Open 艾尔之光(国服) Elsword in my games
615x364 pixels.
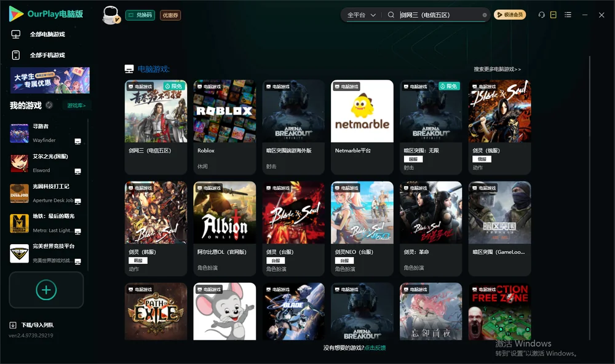point(46,164)
